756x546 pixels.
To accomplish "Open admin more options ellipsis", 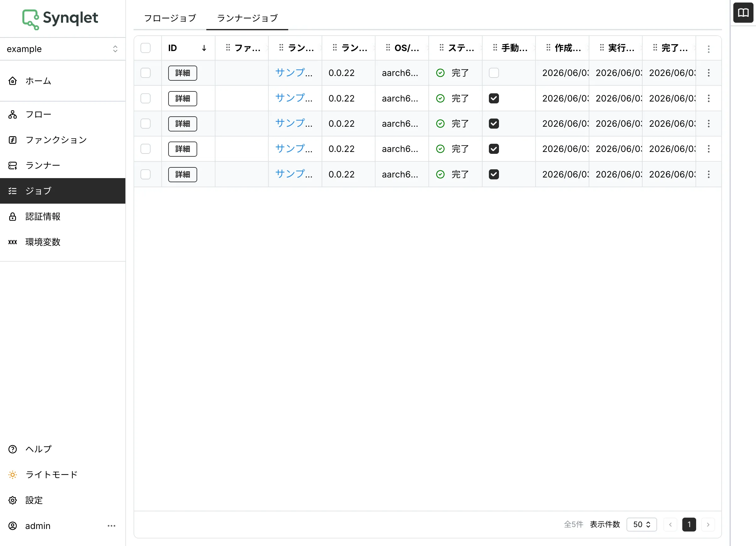I will pos(111,526).
